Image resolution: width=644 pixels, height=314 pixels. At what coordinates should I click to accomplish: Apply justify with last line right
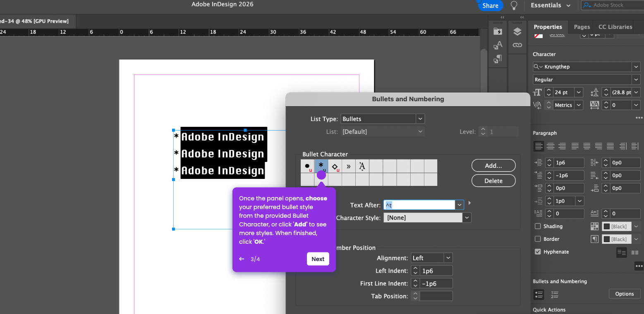coord(599,146)
